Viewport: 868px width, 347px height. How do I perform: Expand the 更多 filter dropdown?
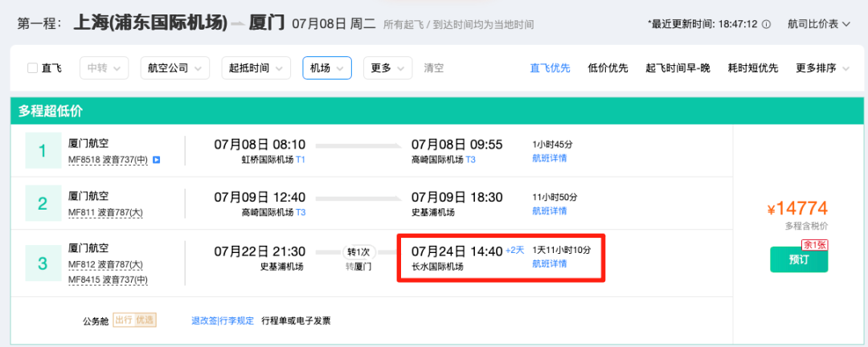coord(387,68)
